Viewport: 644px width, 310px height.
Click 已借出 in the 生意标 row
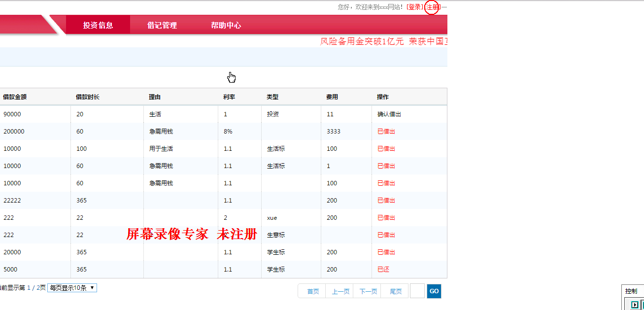coord(386,235)
